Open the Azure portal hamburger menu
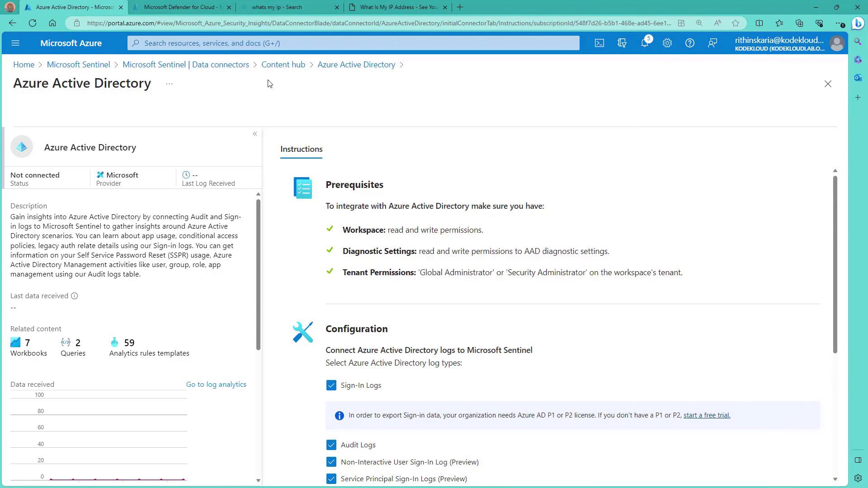The height and width of the screenshot is (488, 868). pos(15,43)
